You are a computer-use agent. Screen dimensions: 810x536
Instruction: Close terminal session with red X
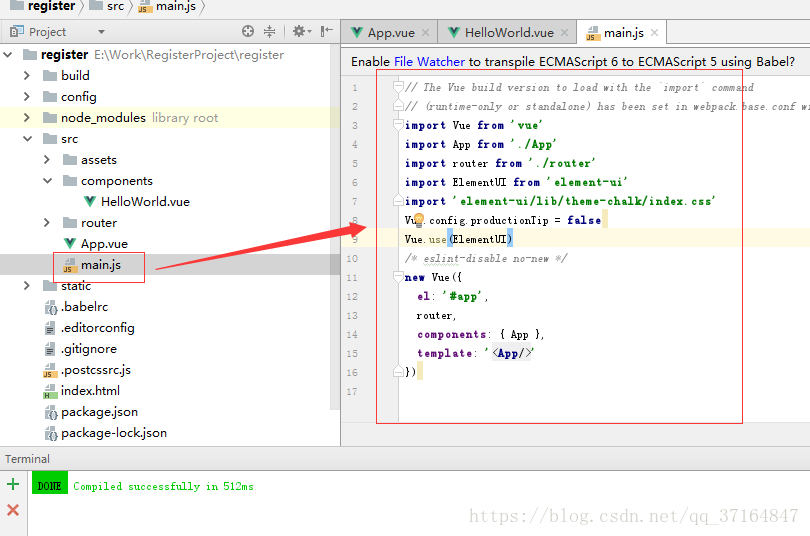tap(13, 510)
